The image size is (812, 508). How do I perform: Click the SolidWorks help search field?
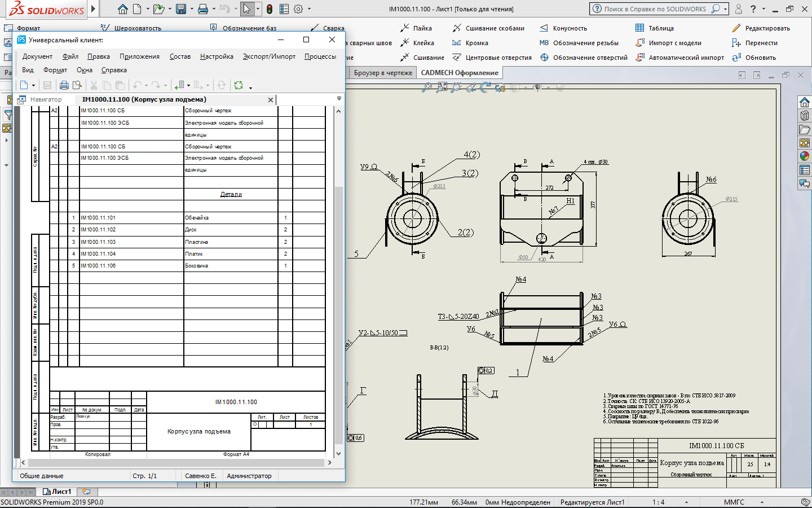[654, 9]
